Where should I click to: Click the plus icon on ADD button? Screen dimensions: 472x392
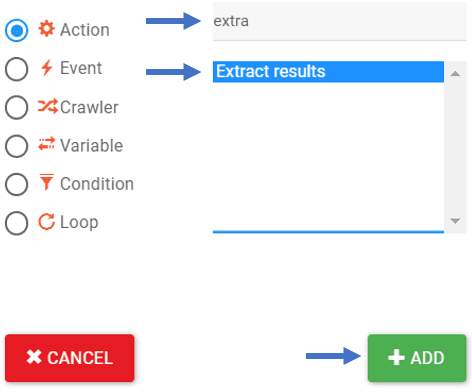(396, 357)
